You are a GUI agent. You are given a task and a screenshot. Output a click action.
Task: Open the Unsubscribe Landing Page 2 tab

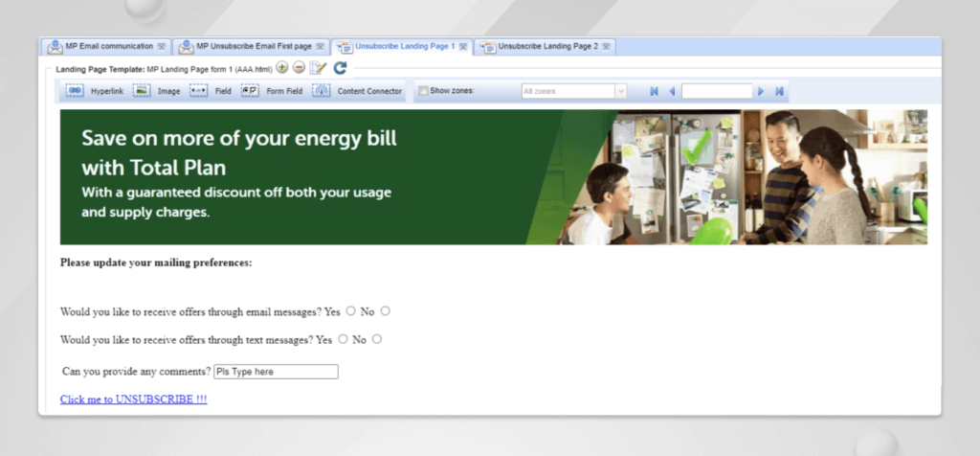point(546,46)
